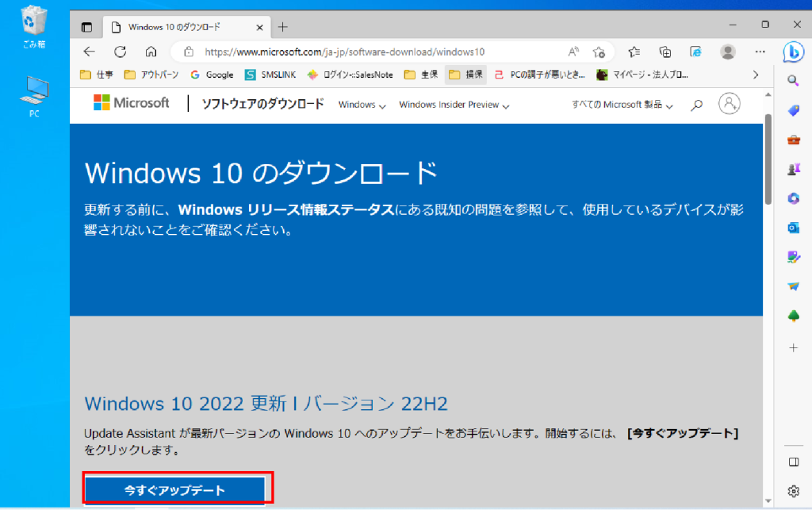Go back using the browser back arrow

(89, 52)
